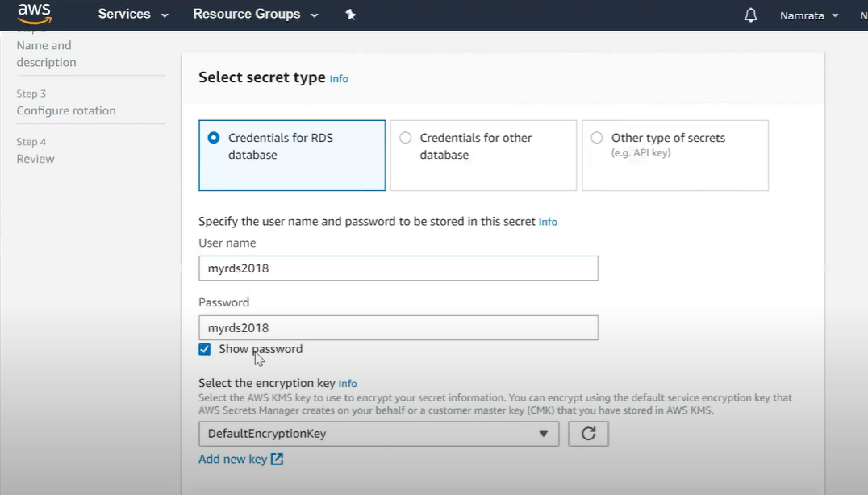Select Credentials for RDS database radio
The width and height of the screenshot is (868, 495).
214,138
